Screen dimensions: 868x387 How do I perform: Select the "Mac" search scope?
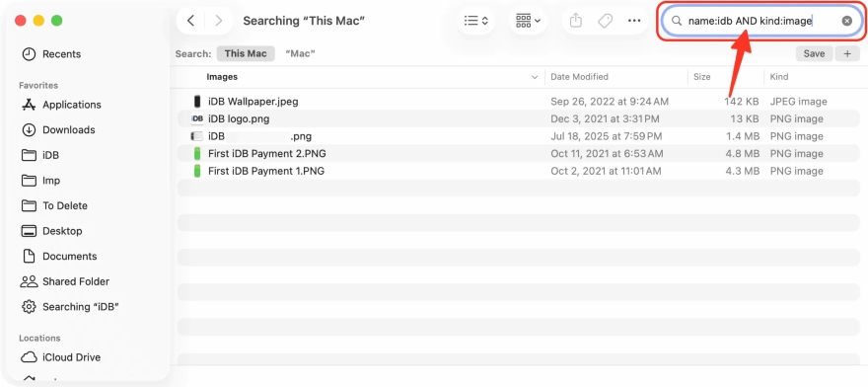300,53
